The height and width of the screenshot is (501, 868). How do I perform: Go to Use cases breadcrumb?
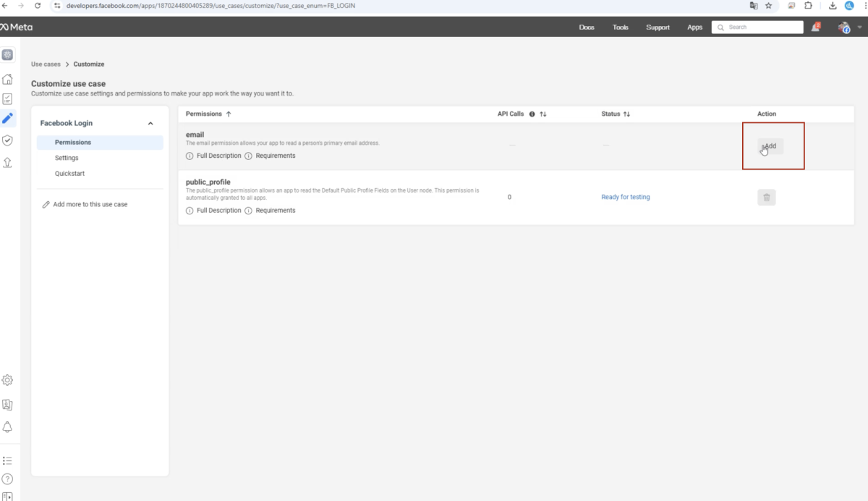click(x=46, y=64)
